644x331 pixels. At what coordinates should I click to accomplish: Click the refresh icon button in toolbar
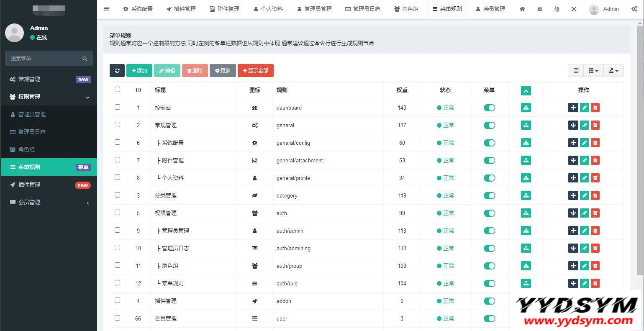[117, 71]
